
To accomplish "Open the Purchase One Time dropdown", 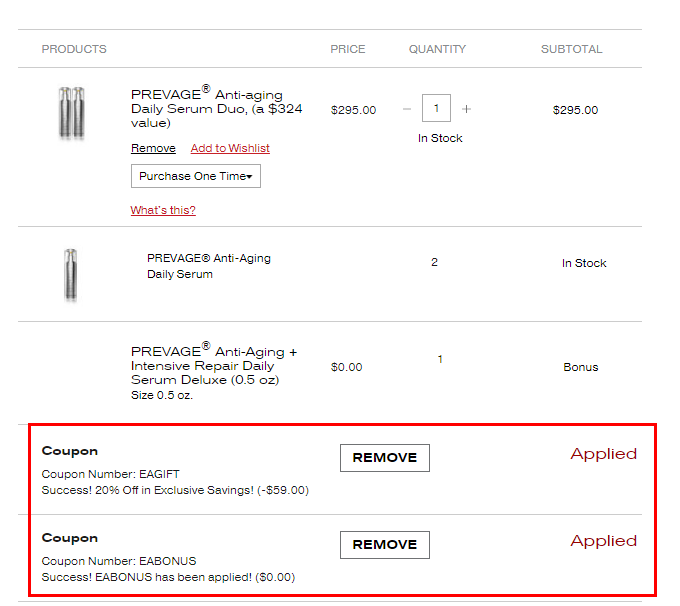I will tap(196, 176).
